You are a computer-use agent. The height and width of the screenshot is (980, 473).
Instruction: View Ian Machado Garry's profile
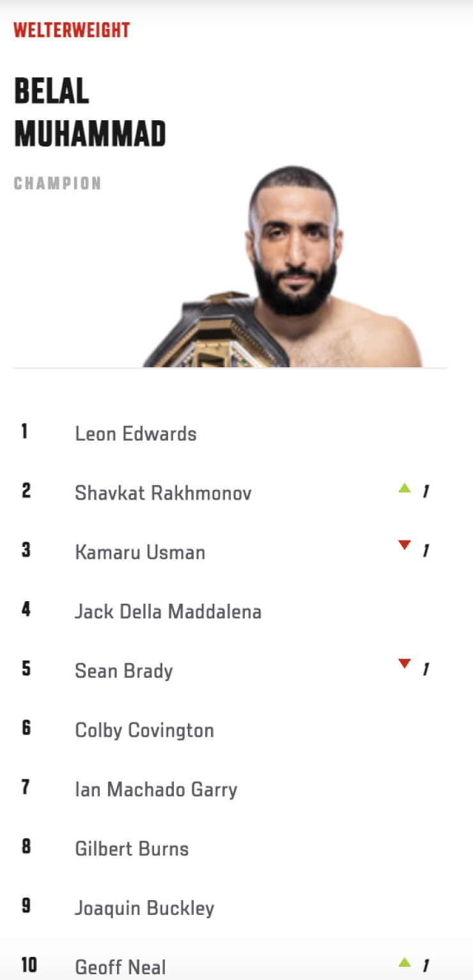pos(156,790)
